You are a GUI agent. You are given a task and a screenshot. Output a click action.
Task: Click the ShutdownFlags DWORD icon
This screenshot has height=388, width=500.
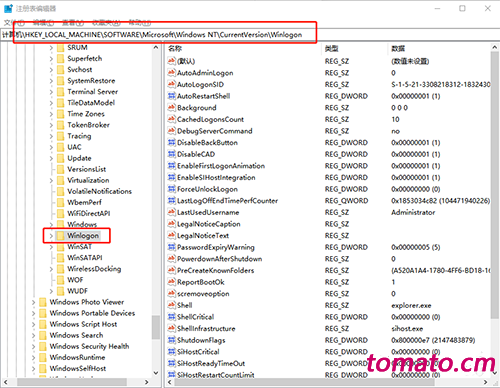(x=171, y=340)
